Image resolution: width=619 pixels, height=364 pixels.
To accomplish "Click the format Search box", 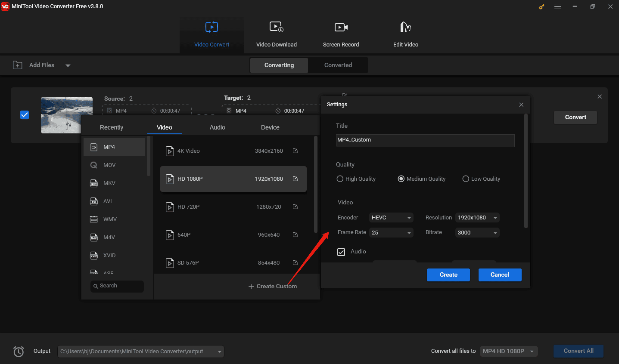I will [x=117, y=286].
